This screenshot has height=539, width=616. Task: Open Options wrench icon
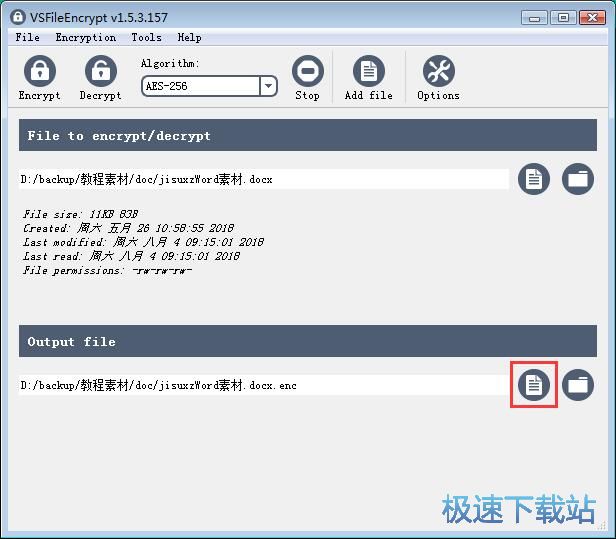click(x=439, y=71)
